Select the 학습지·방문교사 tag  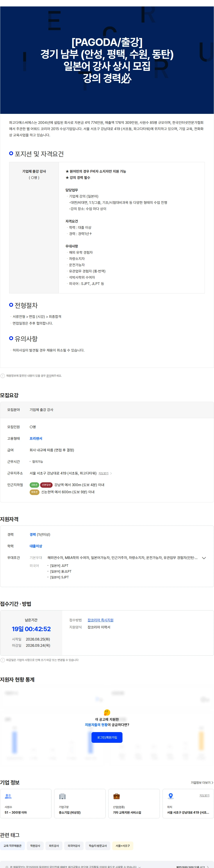tap(98, 846)
